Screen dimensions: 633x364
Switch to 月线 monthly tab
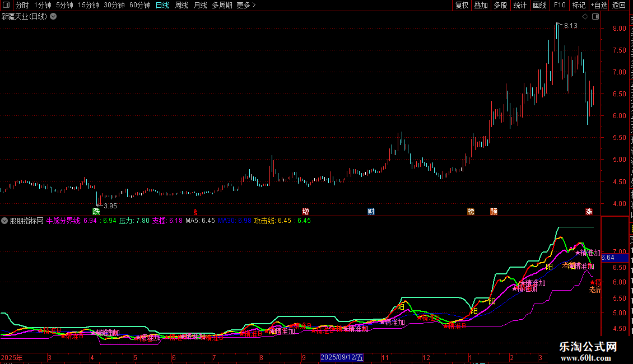point(200,5)
